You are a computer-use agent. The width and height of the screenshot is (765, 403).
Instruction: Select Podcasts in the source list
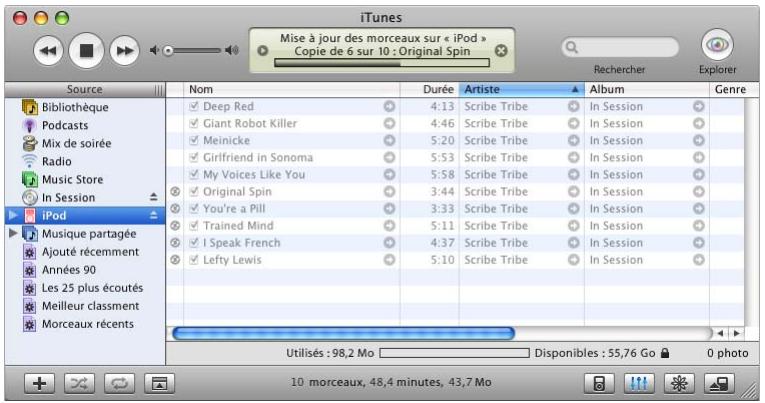coord(64,125)
